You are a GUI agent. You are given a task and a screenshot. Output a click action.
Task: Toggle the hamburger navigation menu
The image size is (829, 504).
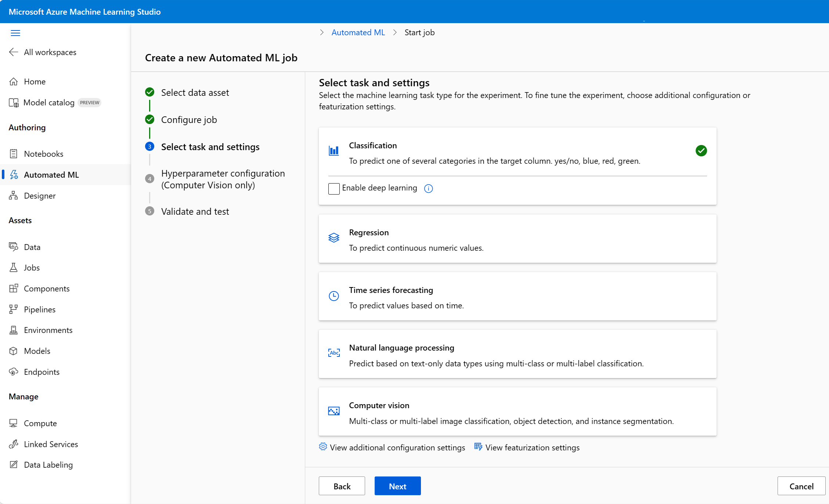(15, 33)
